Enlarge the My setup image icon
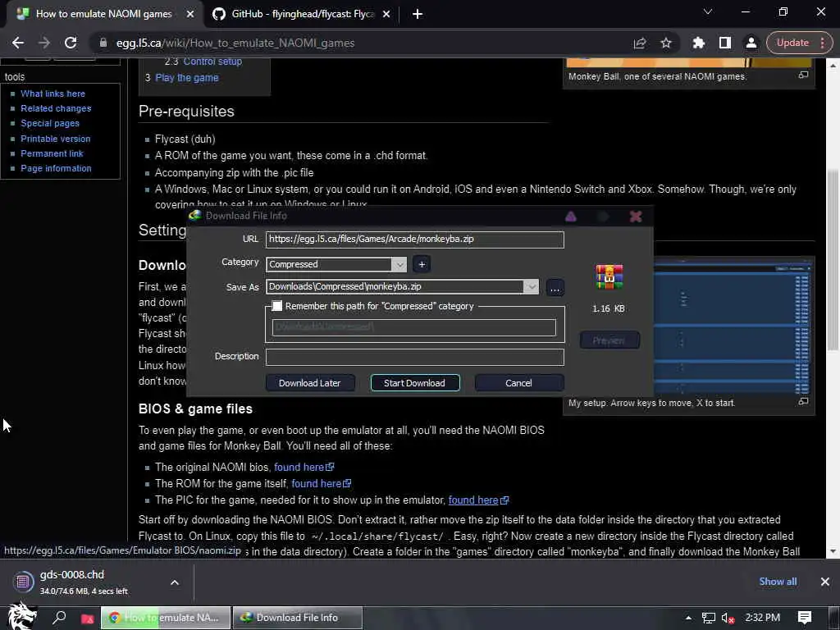840x630 pixels. coord(803,401)
